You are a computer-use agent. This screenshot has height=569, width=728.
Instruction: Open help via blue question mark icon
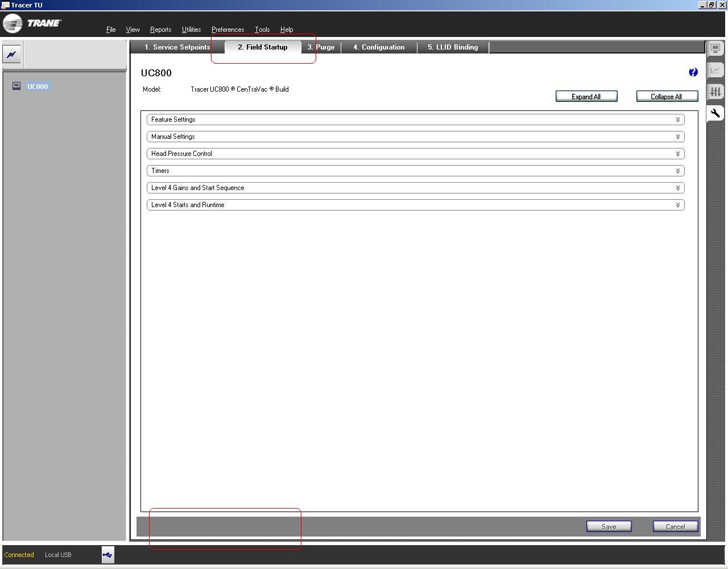coord(693,72)
